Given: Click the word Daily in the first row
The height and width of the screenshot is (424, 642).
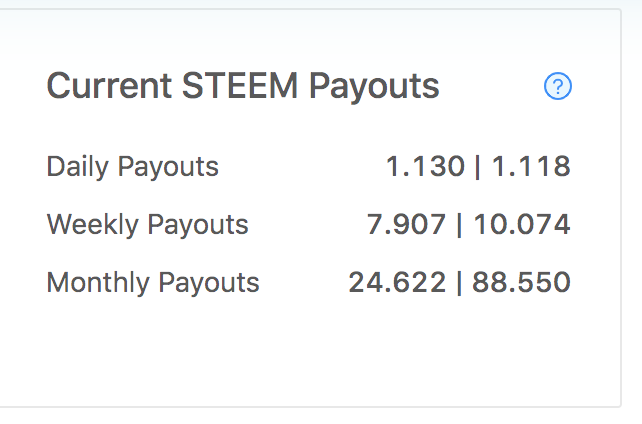Looking at the screenshot, I should point(78,167).
